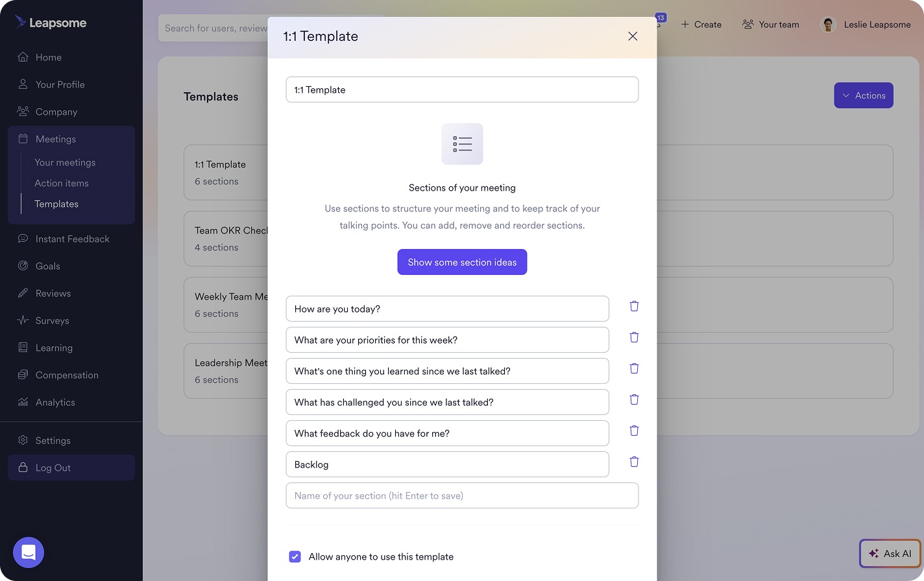Click the Create option in the top bar

(x=701, y=24)
